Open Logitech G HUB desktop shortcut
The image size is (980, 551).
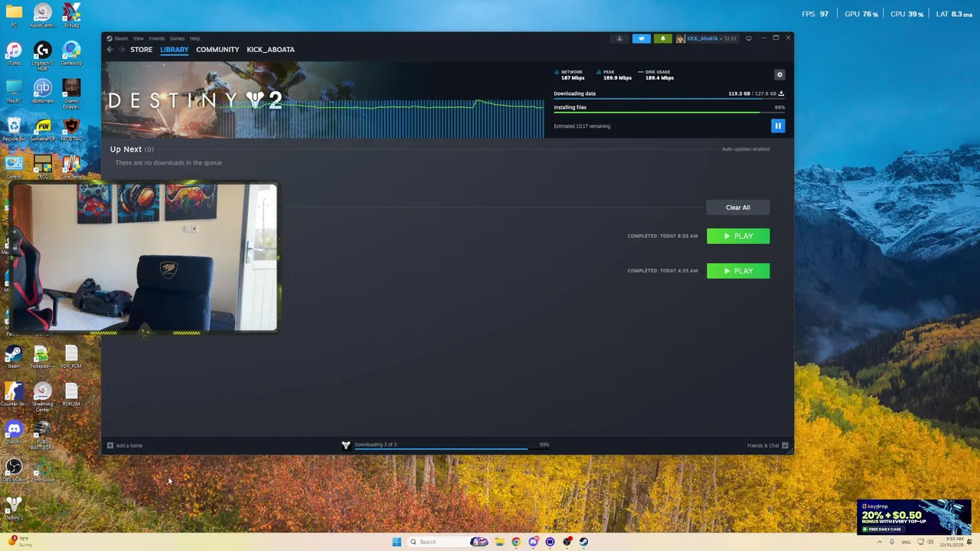click(x=43, y=55)
